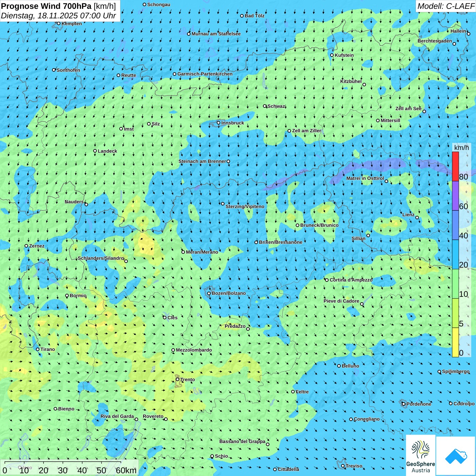Click the 'Mezzolombardo' label
Viewport: 476px width, 476px height.
pos(194,350)
